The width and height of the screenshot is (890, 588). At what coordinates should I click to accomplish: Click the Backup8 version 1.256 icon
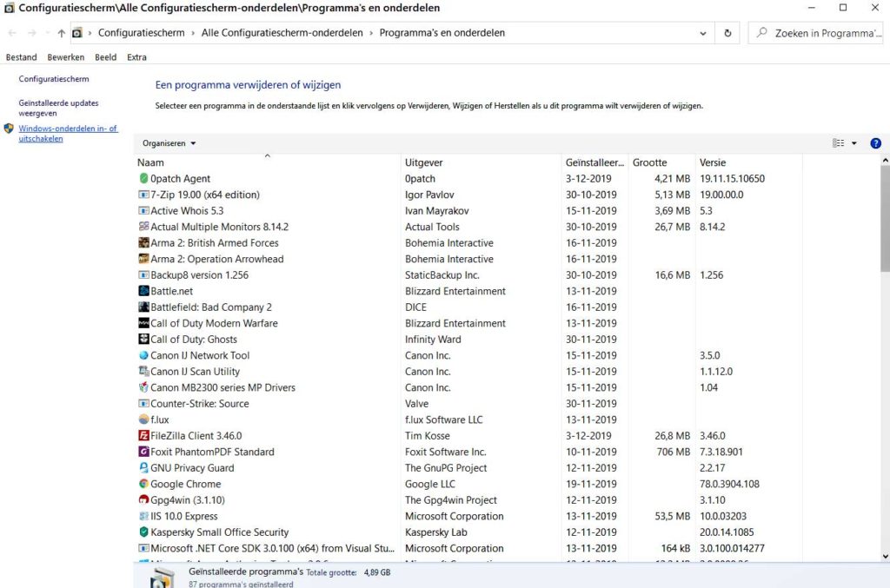point(143,275)
